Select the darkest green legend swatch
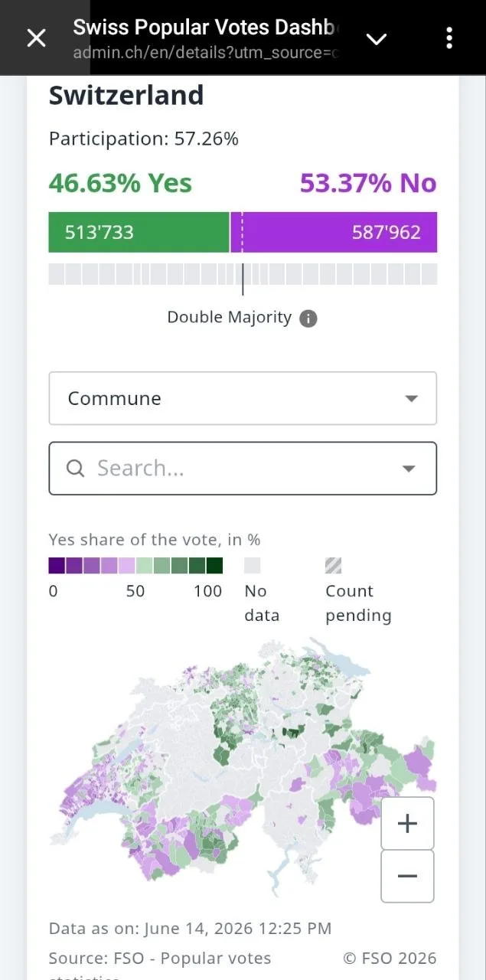The height and width of the screenshot is (980, 486). click(215, 566)
